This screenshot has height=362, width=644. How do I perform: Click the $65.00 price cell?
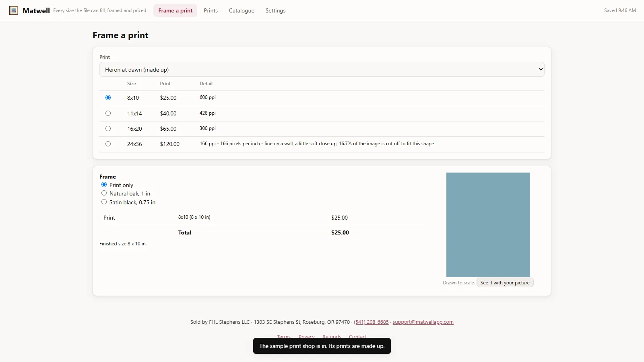point(168,129)
